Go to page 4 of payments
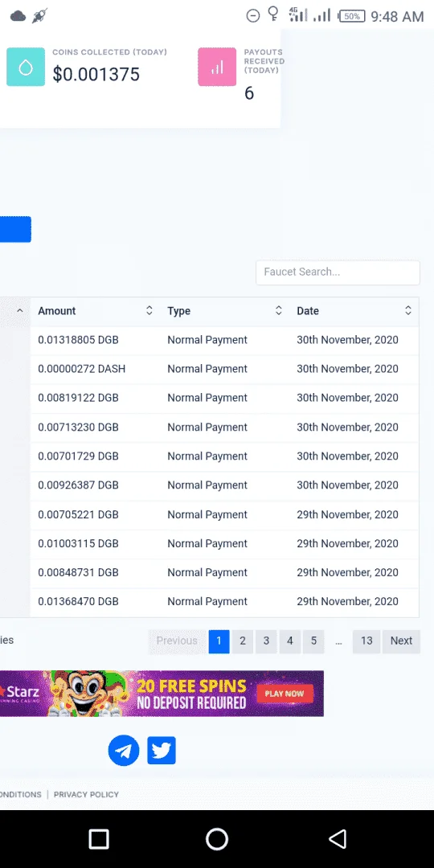This screenshot has height=868, width=434. coord(290,641)
